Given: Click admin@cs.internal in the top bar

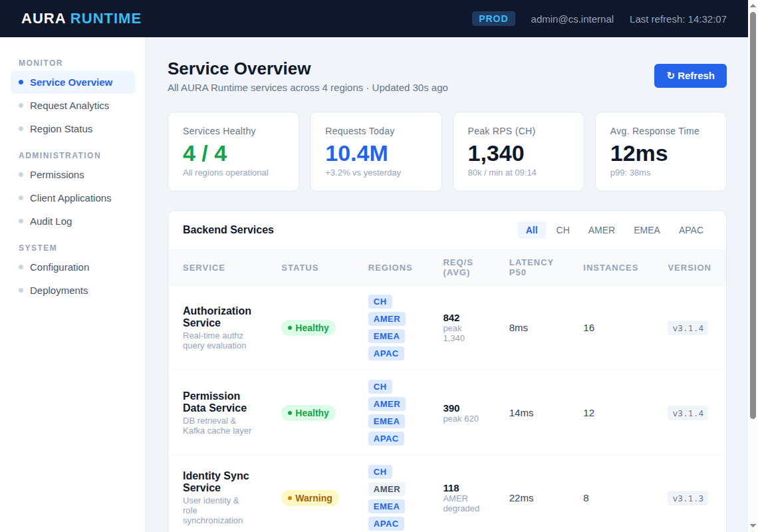Looking at the screenshot, I should click(572, 19).
